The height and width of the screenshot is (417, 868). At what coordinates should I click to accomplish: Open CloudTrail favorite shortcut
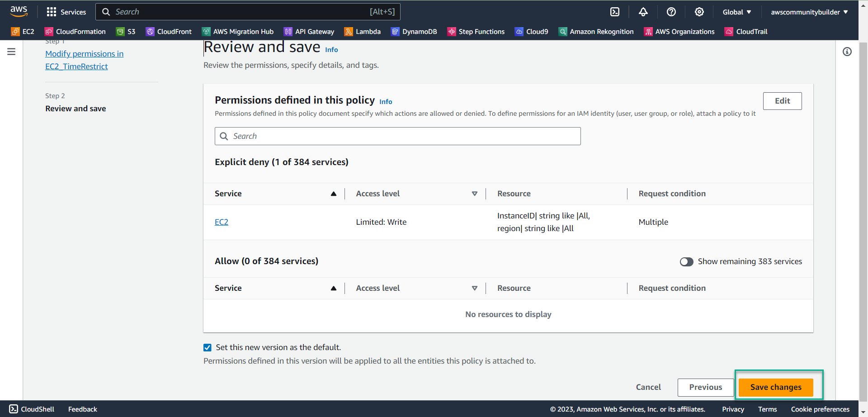tap(746, 32)
